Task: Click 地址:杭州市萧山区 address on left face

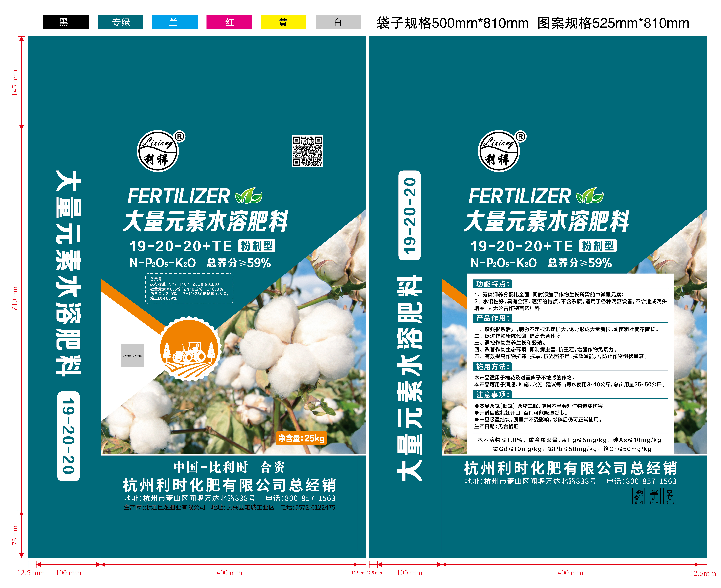Action: pos(189,498)
